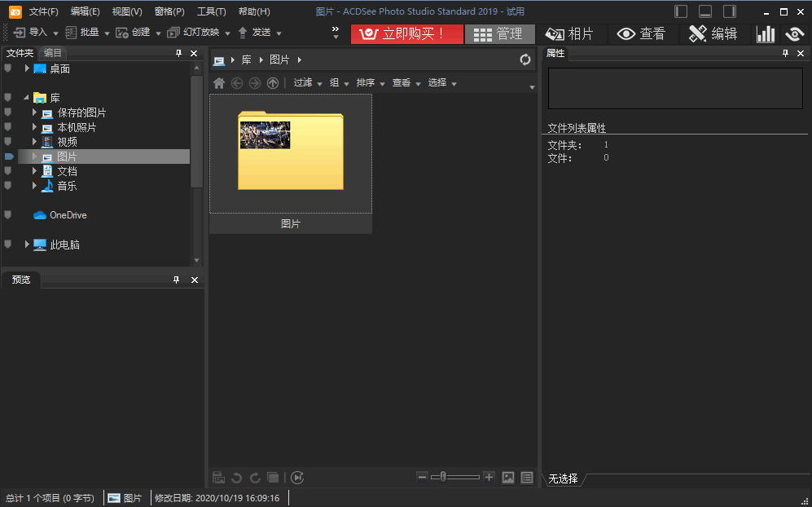Toggle easy-select marker beside OneDrive
812x507 pixels.
click(8, 215)
